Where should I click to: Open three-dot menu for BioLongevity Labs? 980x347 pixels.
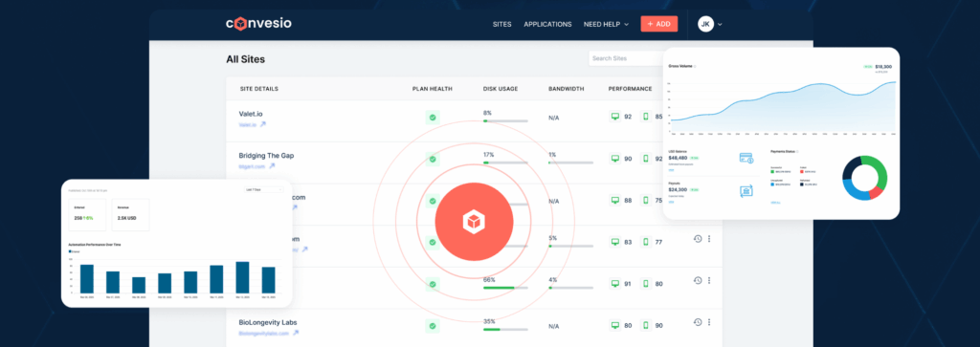709,322
